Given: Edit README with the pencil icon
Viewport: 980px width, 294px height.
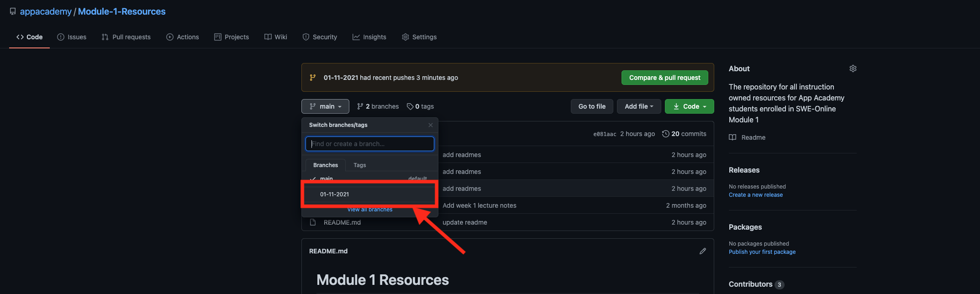Looking at the screenshot, I should coord(703,251).
